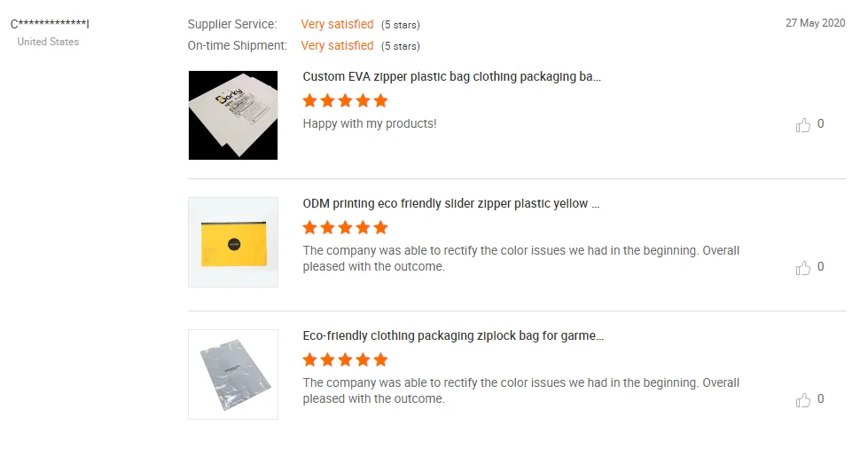Click thumbs-up icon for yellow slider bag review
The width and height of the screenshot is (868, 449).
[x=802, y=268]
